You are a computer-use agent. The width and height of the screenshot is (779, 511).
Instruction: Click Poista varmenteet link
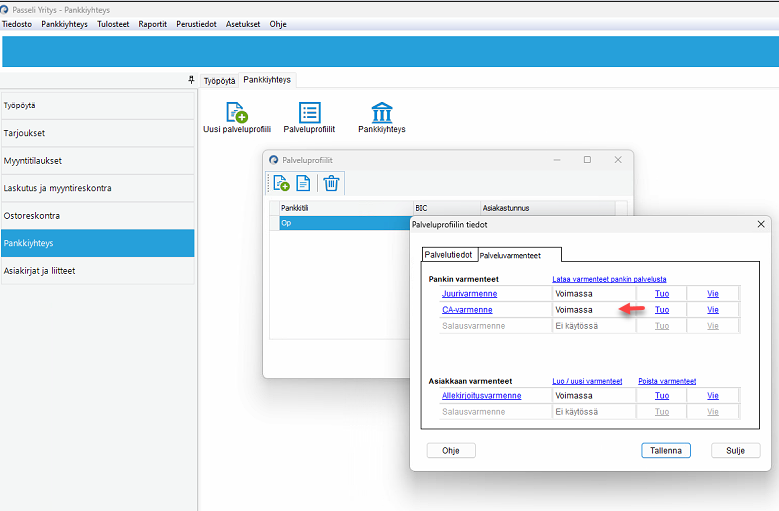tap(667, 381)
